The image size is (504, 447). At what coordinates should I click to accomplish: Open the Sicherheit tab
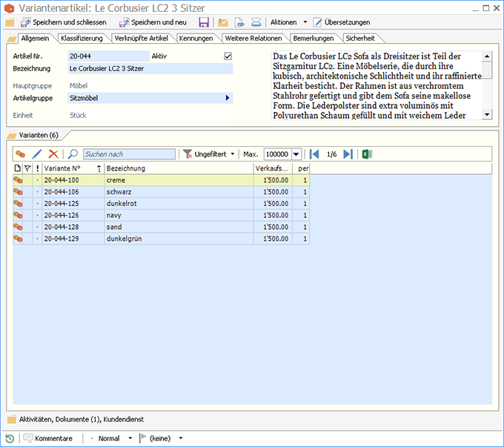point(360,39)
